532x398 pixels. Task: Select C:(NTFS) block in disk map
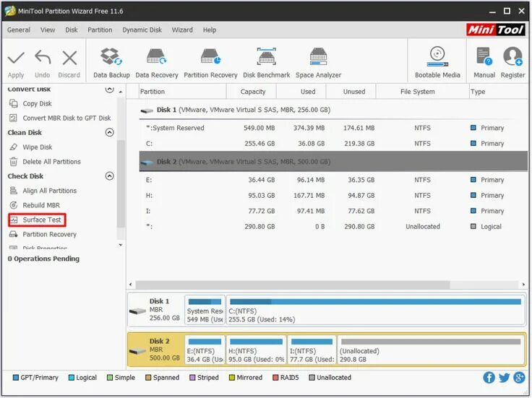point(376,310)
